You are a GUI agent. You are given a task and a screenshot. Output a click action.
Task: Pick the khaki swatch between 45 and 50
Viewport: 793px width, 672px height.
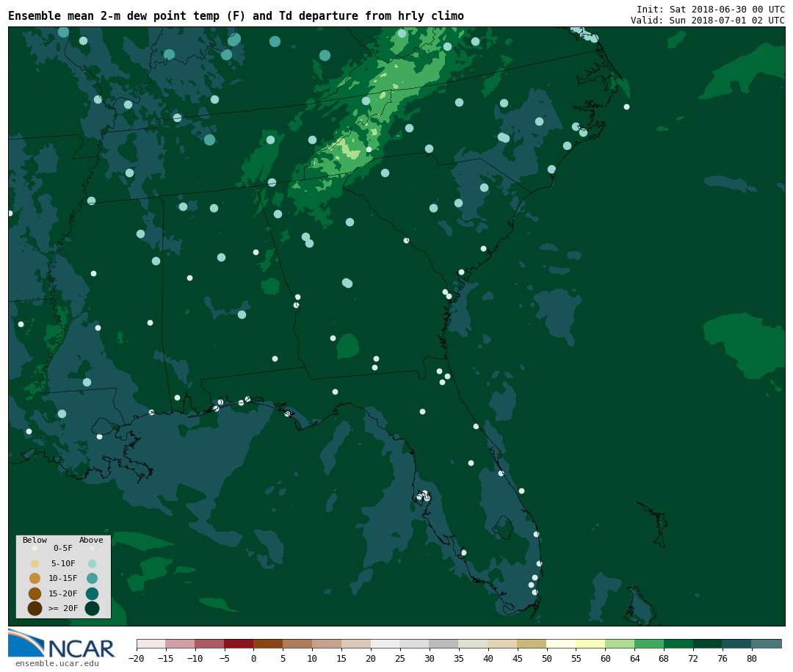click(x=532, y=643)
